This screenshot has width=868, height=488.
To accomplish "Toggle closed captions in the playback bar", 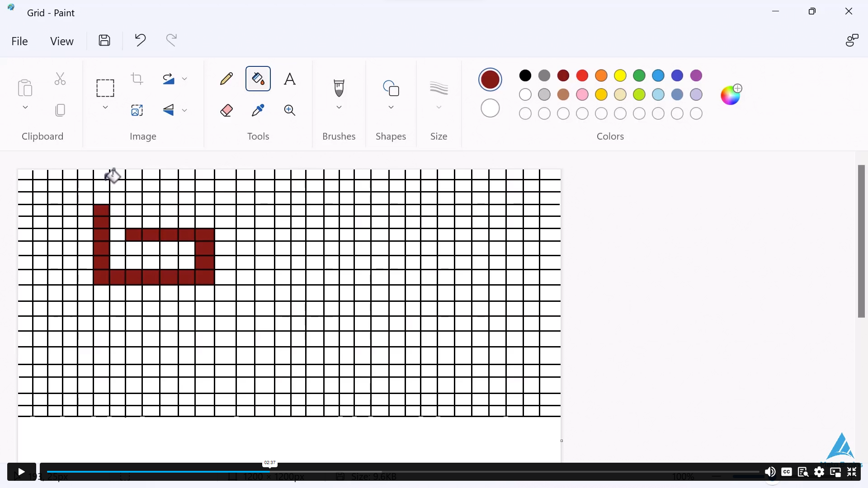I will (787, 472).
